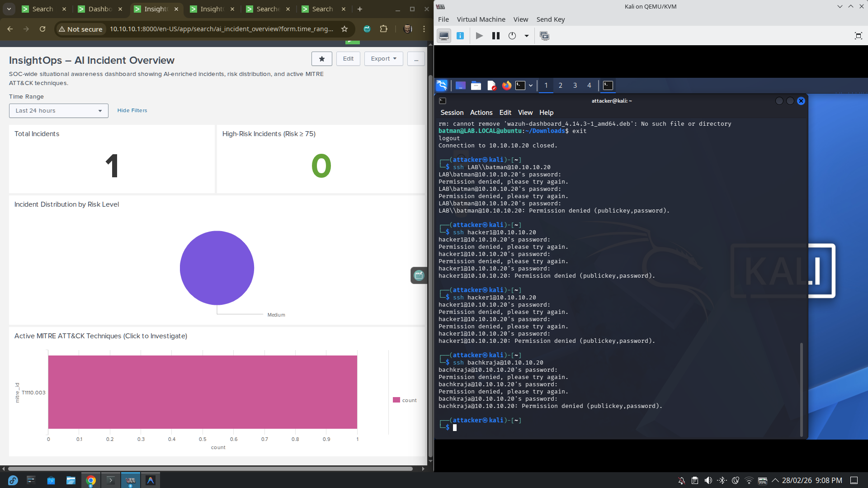Show the VM graphical console view
Viewport: 868px width, 488px height.
pyautogui.click(x=444, y=36)
